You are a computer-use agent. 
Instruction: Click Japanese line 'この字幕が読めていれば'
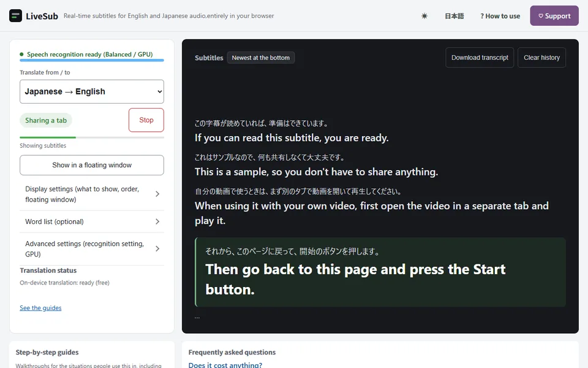[x=262, y=123]
